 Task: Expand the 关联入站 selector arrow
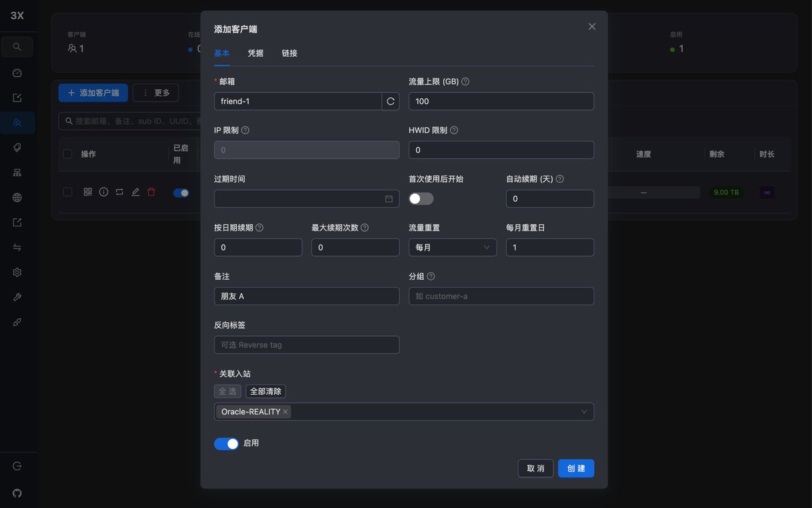[584, 412]
